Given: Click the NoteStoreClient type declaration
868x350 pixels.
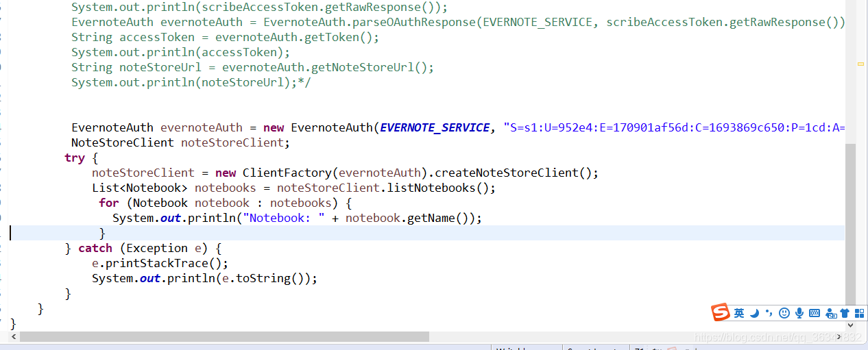Looking at the screenshot, I should [123, 142].
